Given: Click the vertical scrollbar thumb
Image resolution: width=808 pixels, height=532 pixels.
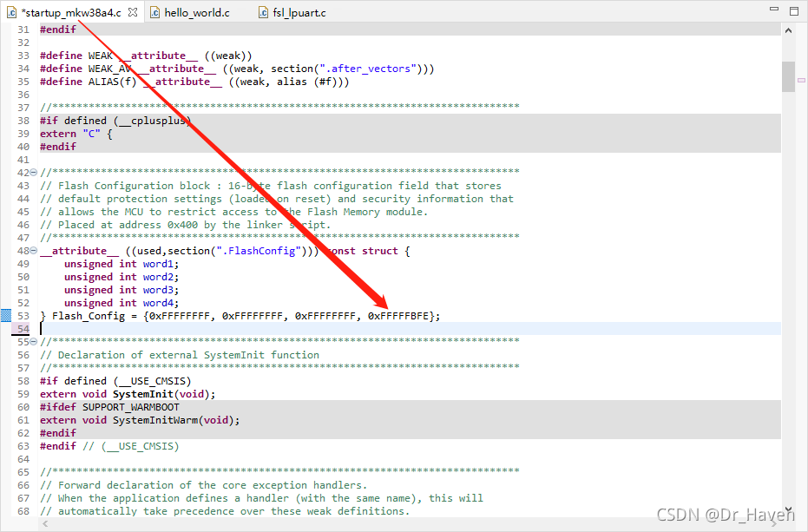Looking at the screenshot, I should point(788,76).
